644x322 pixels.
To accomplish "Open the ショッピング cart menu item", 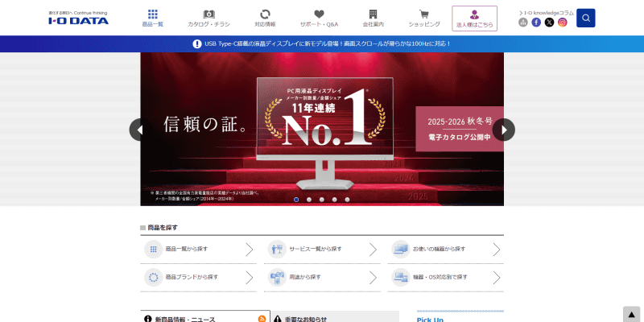I will (424, 18).
